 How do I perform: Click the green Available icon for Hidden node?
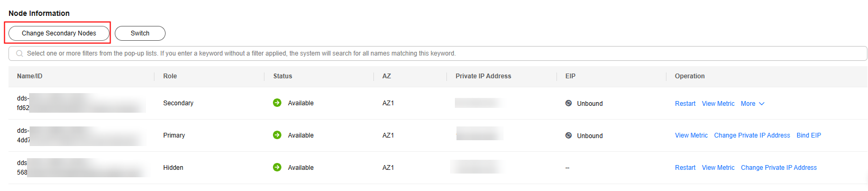(x=277, y=167)
